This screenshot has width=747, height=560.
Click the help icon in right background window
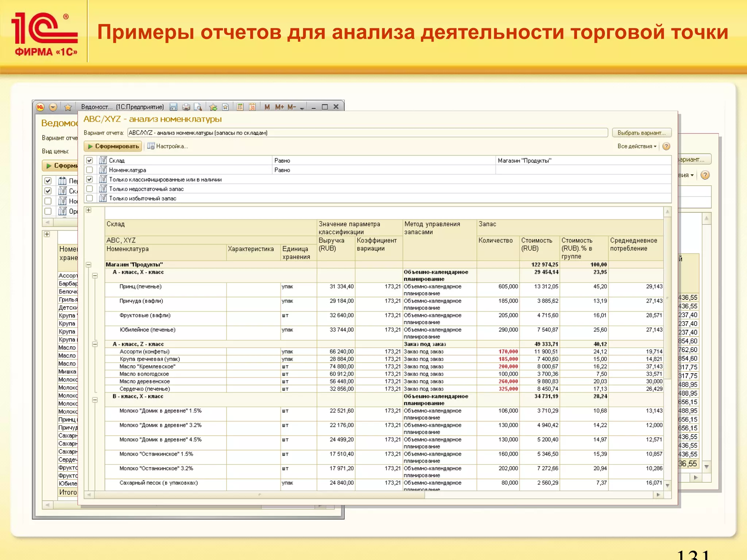click(705, 175)
